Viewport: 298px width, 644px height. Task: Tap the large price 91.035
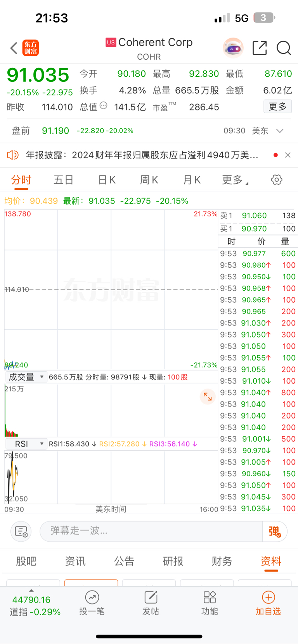38,75
